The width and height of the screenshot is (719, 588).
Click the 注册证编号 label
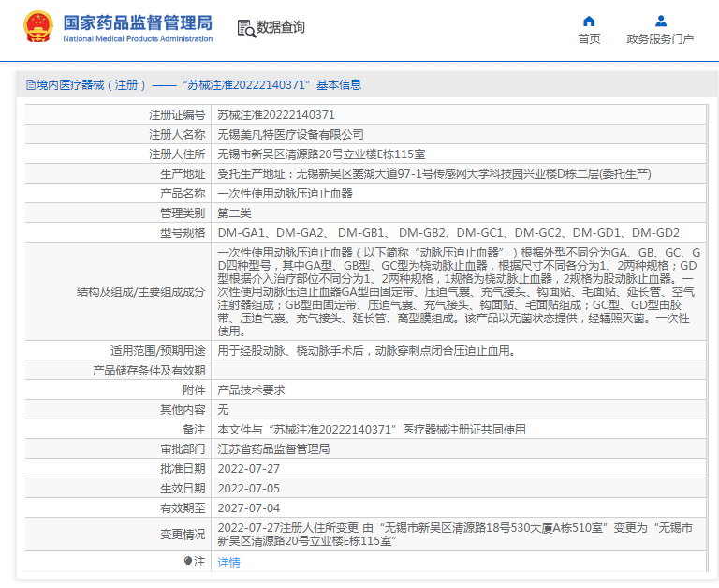pos(177,114)
